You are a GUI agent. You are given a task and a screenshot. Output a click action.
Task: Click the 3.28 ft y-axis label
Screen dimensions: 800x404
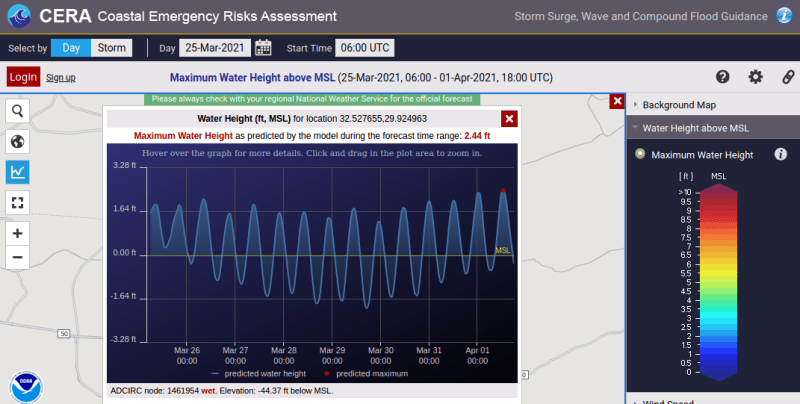[x=124, y=165]
